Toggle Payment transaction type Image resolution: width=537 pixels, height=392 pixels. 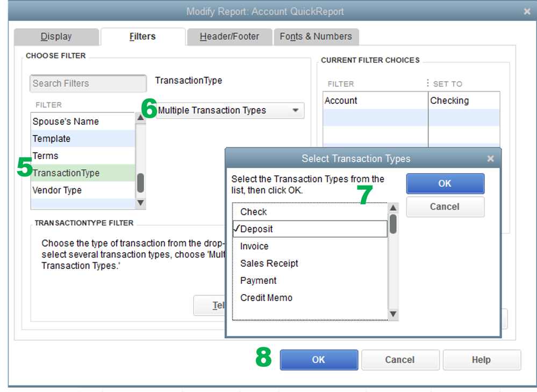[x=310, y=280]
